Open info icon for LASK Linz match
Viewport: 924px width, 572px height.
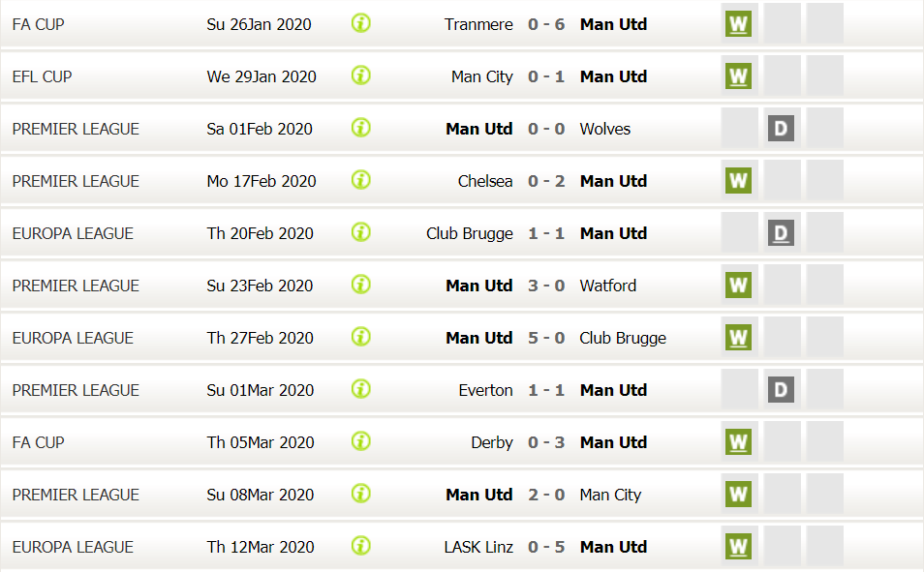pyautogui.click(x=360, y=546)
